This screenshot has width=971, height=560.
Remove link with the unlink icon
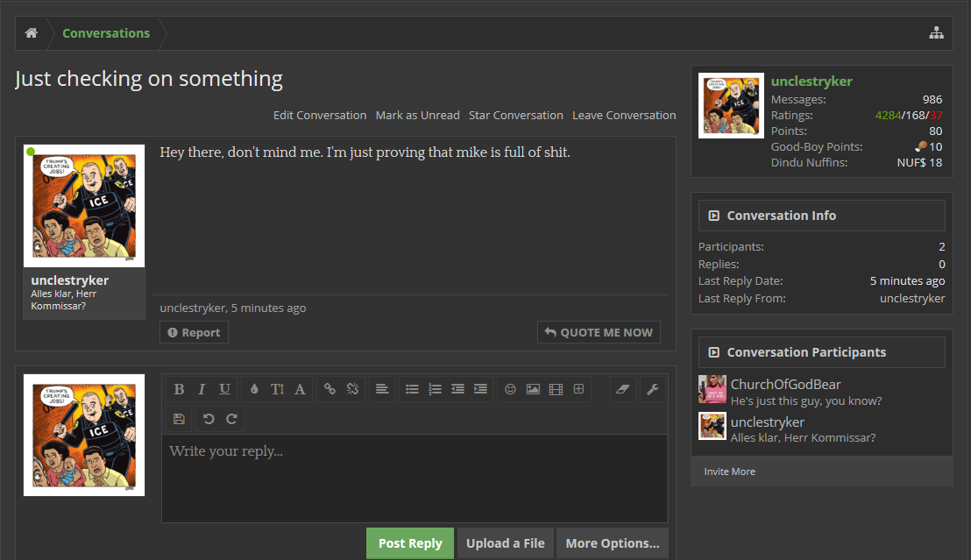pyautogui.click(x=352, y=389)
